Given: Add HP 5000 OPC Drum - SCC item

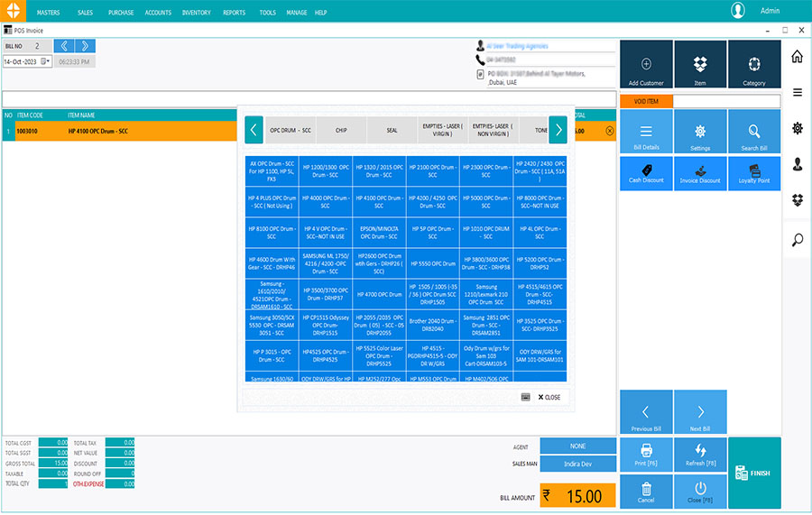Looking at the screenshot, I should [x=485, y=202].
